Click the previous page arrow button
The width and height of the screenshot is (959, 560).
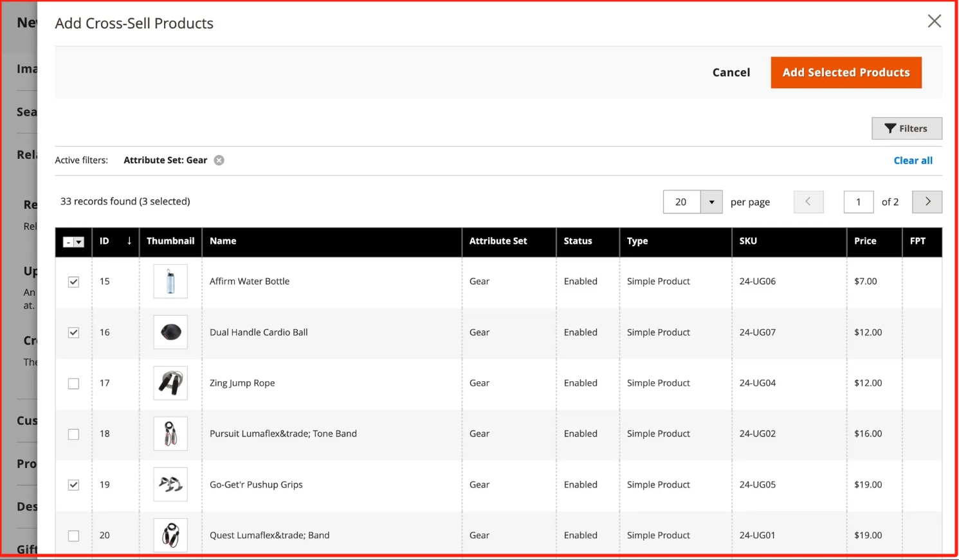(808, 202)
